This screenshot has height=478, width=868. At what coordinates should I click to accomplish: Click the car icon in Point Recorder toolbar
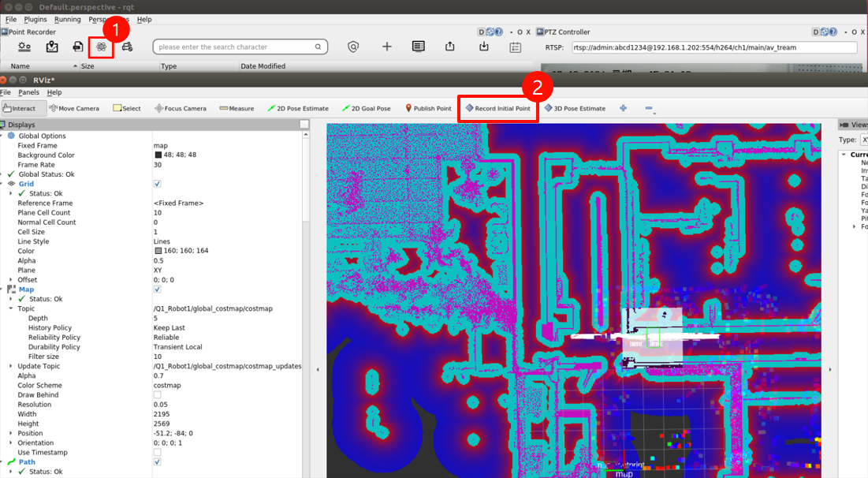(127, 47)
